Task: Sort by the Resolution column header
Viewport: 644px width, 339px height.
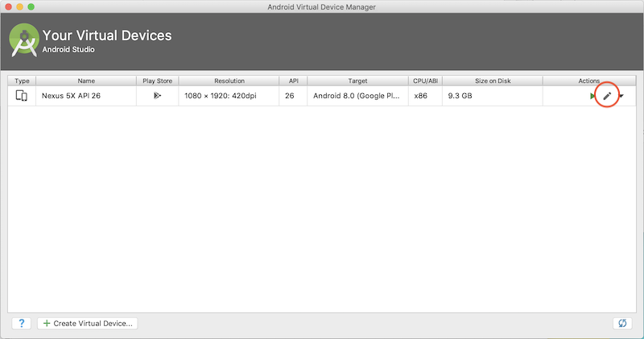Action: click(x=229, y=81)
